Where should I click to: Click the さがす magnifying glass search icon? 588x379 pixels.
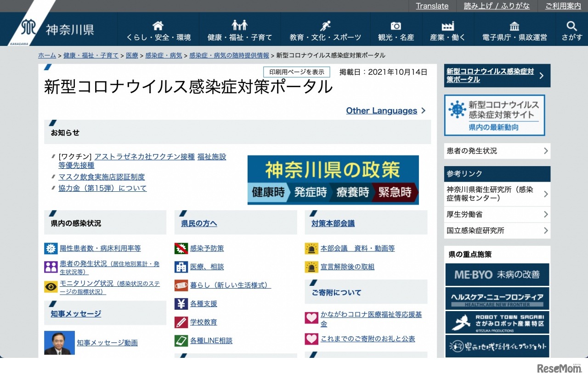point(571,27)
